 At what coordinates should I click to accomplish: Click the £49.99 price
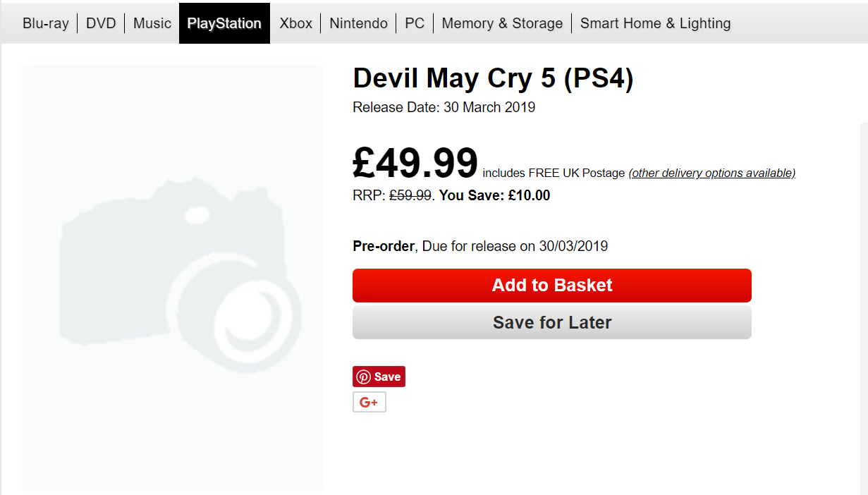tap(415, 163)
